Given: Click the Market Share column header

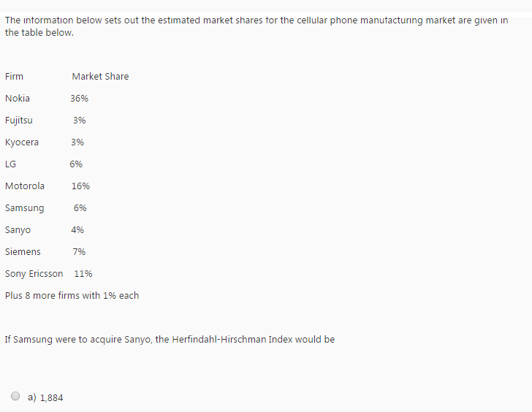Looking at the screenshot, I should [100, 76].
